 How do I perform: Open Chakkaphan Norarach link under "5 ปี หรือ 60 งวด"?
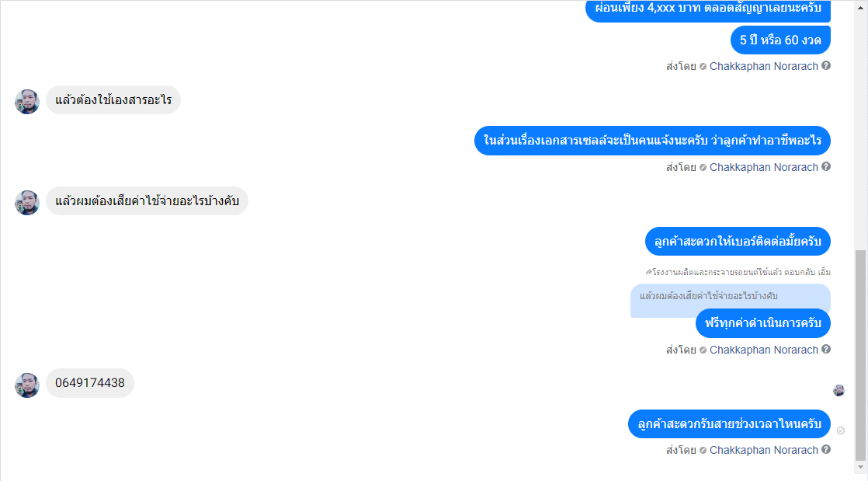click(763, 67)
